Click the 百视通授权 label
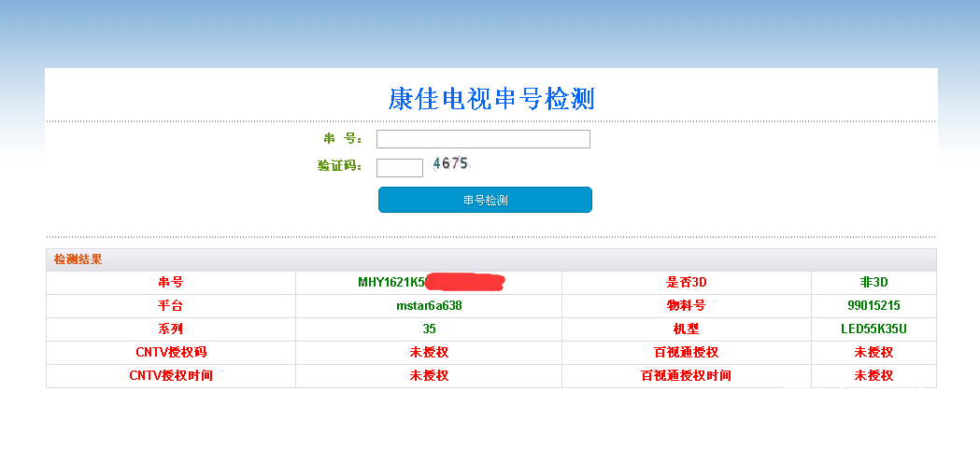 click(x=687, y=352)
